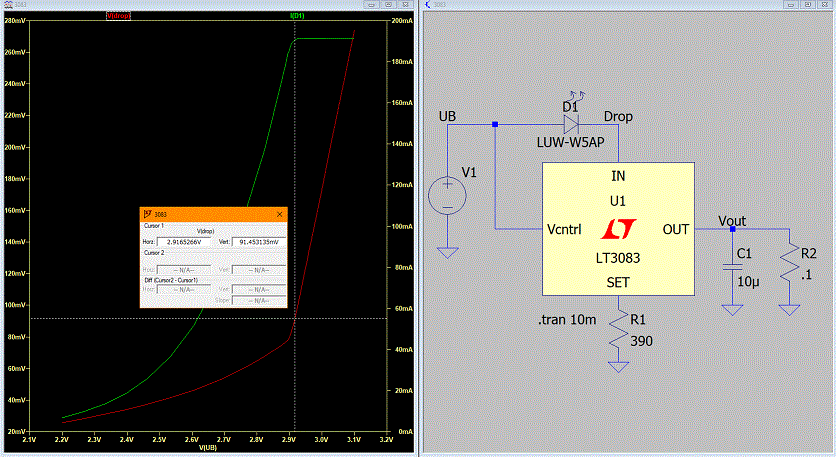Click the schematic window title icon

tap(428, 5)
